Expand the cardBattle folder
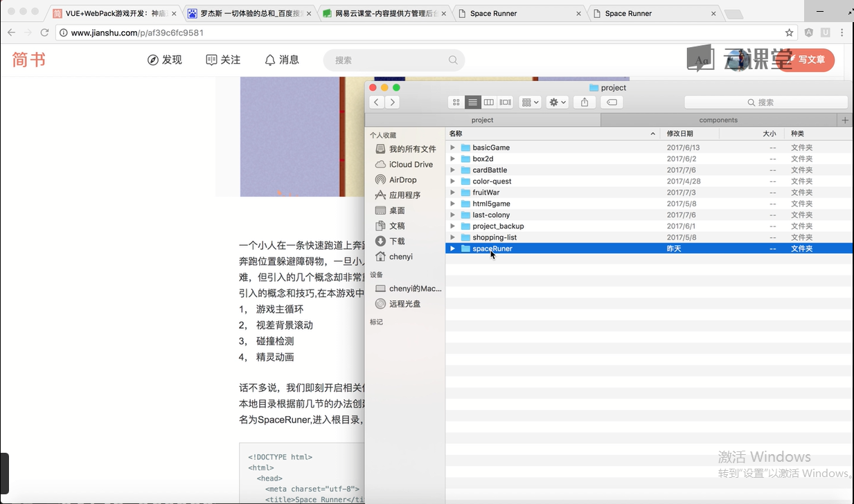 [x=452, y=170]
